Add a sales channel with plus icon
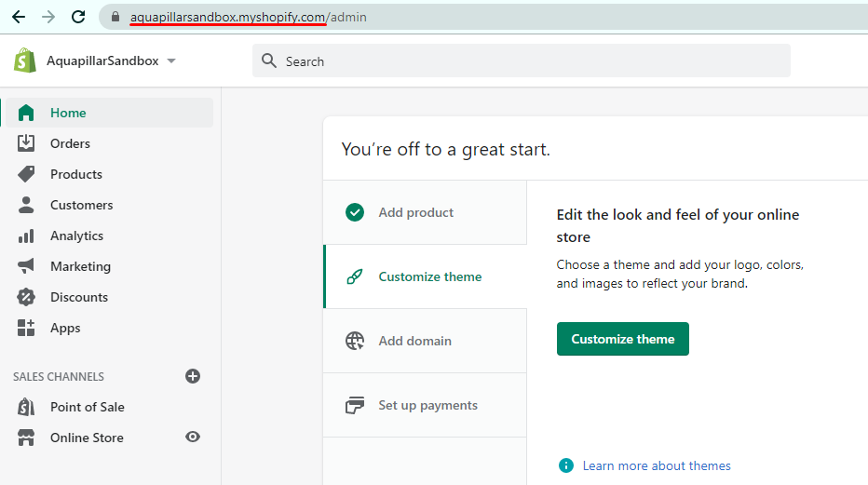The image size is (868, 485). [193, 376]
